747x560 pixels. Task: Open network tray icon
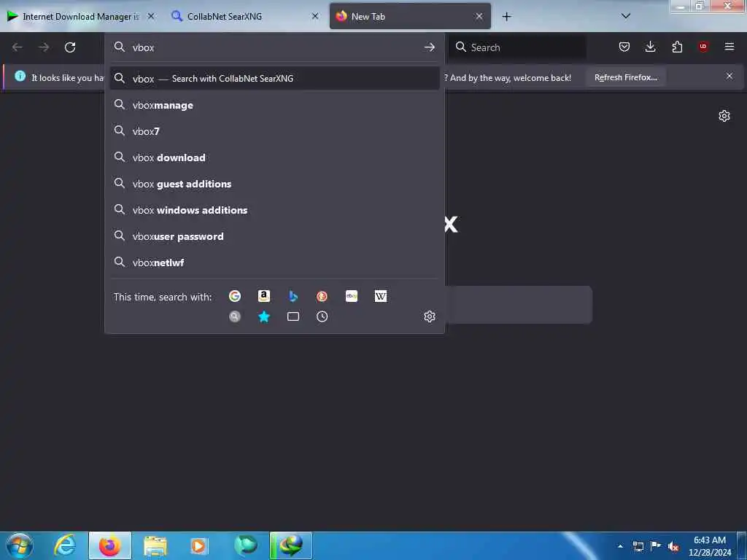point(638,546)
